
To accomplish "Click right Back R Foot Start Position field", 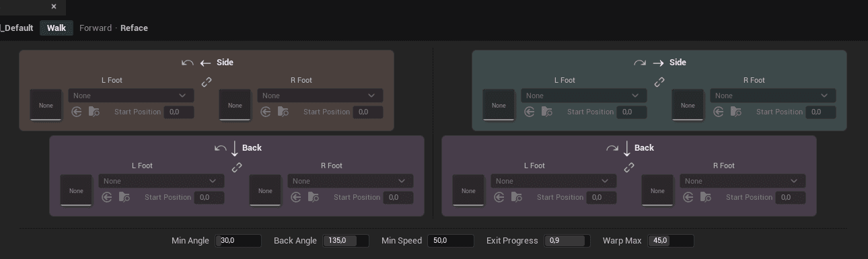I will [x=791, y=197].
